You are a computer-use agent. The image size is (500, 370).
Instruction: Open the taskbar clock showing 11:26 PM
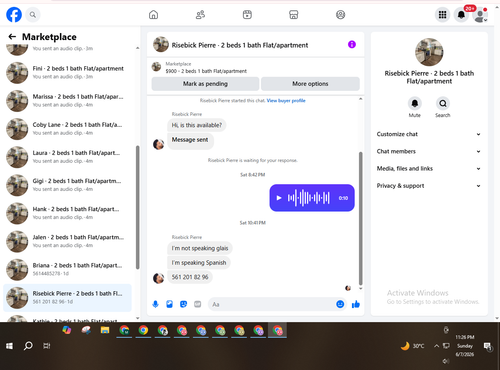coord(465,346)
